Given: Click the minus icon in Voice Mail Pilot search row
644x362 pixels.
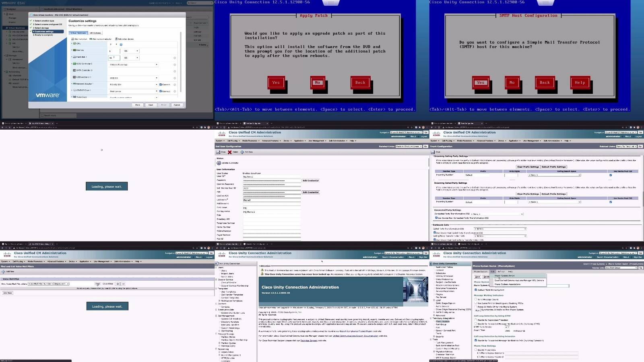Looking at the screenshot, I should click(x=123, y=284).
